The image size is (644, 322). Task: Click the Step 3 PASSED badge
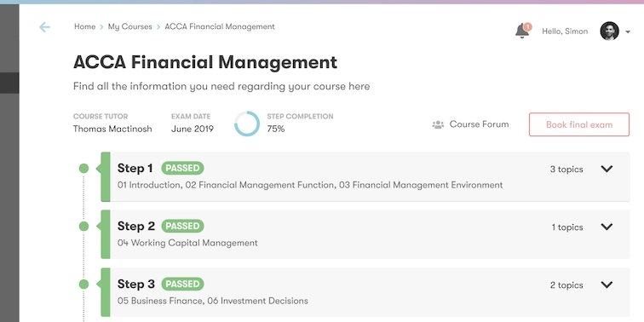click(x=182, y=285)
